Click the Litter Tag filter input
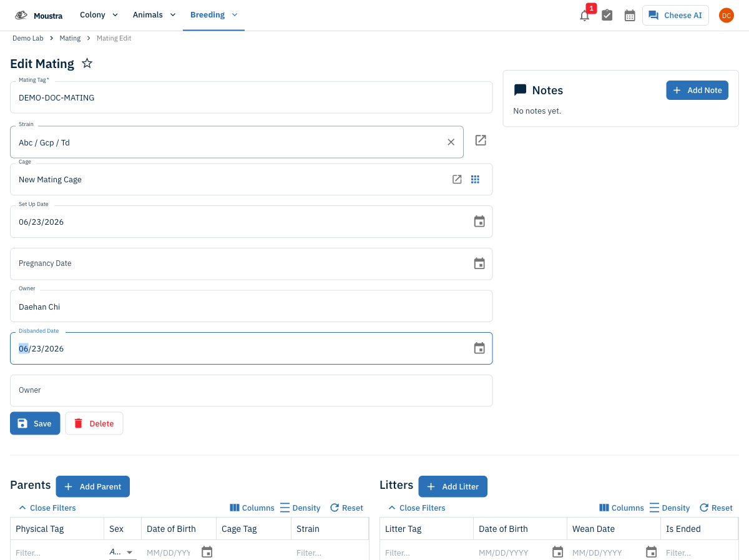The height and width of the screenshot is (560, 749). (426, 553)
